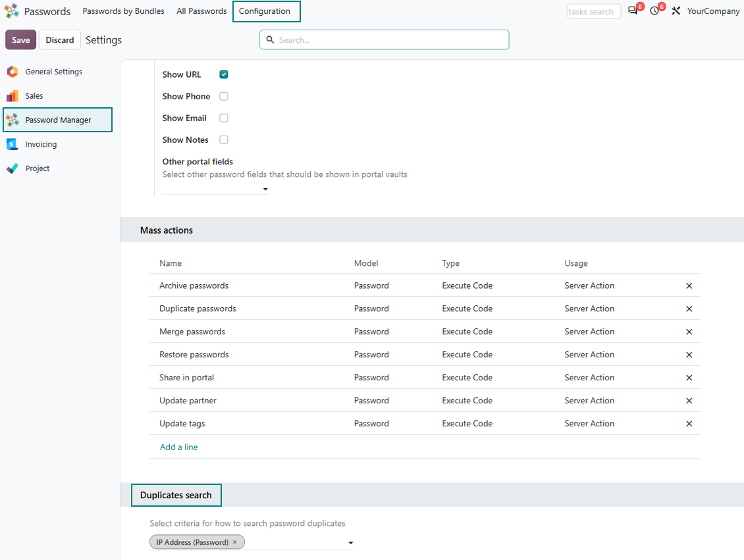The image size is (744, 560).
Task: Select Password Manager in the sidebar
Action: pyautogui.click(x=58, y=120)
